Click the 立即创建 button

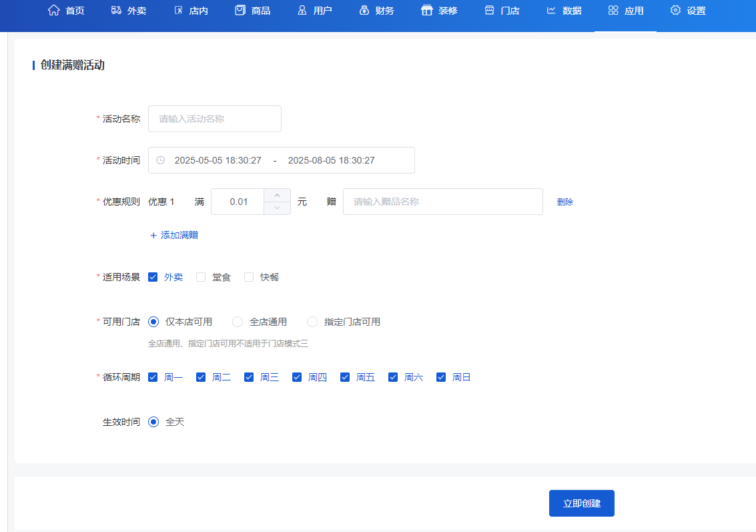(x=581, y=503)
